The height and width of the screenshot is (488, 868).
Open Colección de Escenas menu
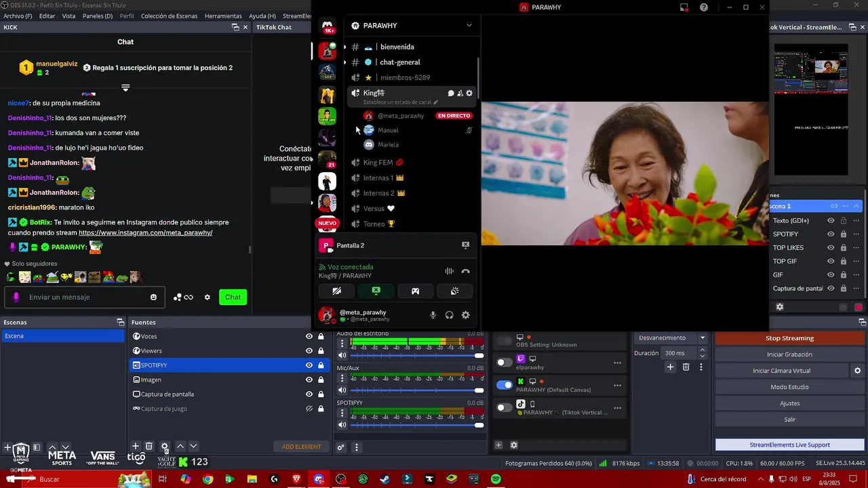click(168, 16)
